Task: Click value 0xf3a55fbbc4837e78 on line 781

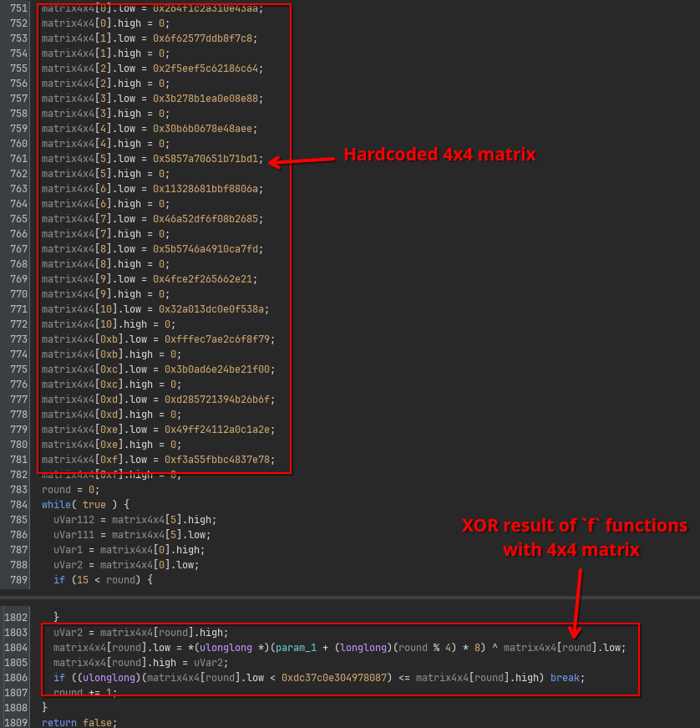Action: [214, 460]
